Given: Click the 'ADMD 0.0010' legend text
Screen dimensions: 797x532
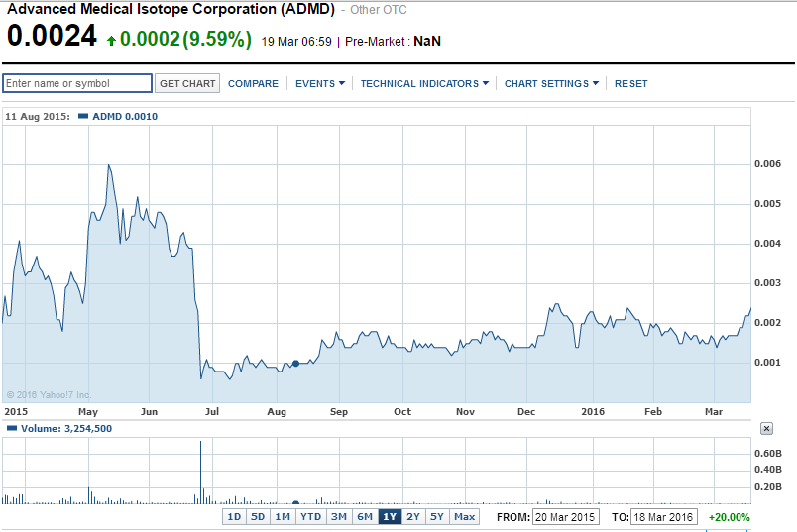Looking at the screenshot, I should coord(125,116).
